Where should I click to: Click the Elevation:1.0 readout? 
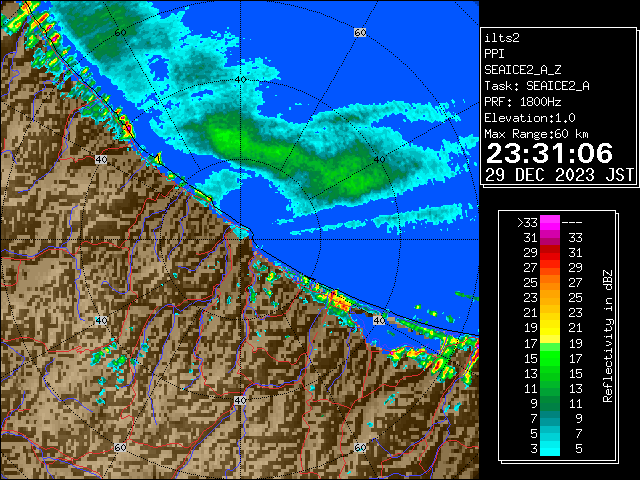pyautogui.click(x=529, y=118)
